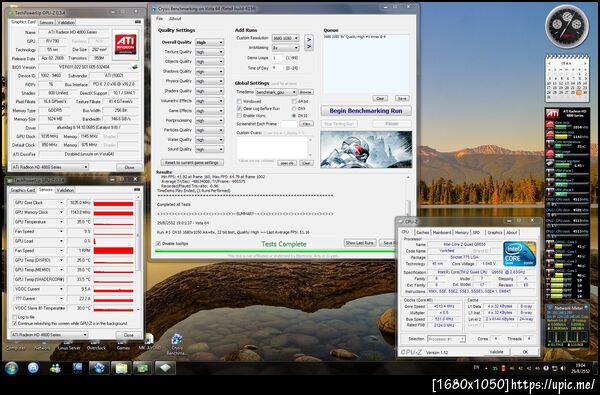The width and height of the screenshot is (600, 395).
Task: Enable the Vsync checkbox
Action: point(239,115)
